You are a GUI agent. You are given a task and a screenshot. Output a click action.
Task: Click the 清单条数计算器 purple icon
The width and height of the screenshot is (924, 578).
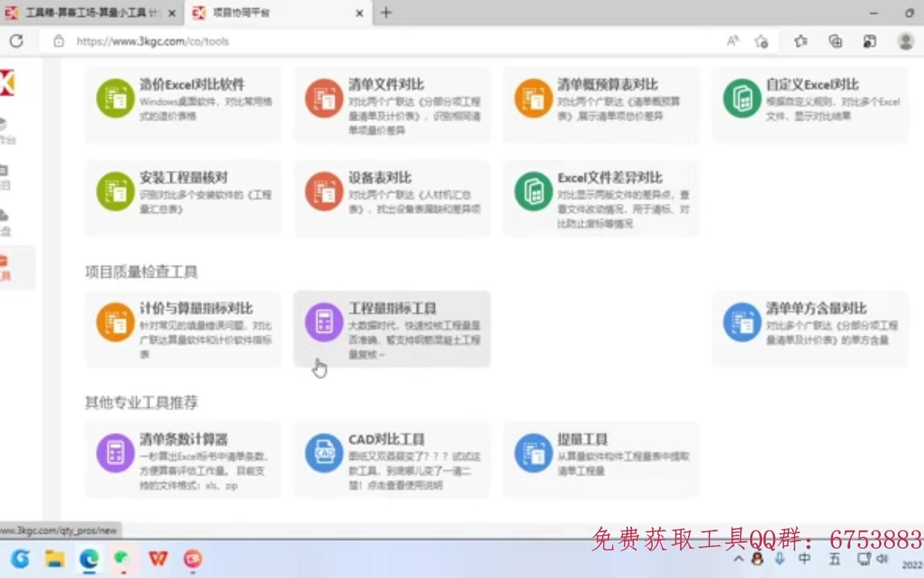(x=115, y=453)
